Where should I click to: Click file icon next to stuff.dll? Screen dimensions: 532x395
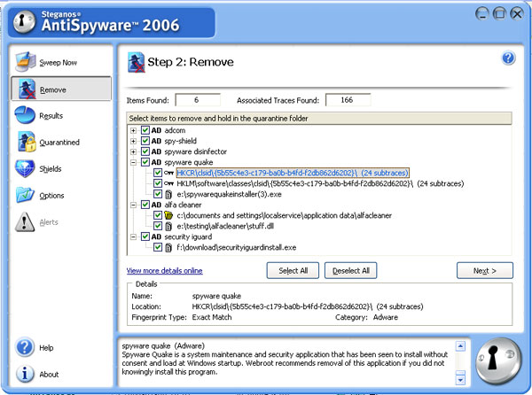[x=168, y=227]
